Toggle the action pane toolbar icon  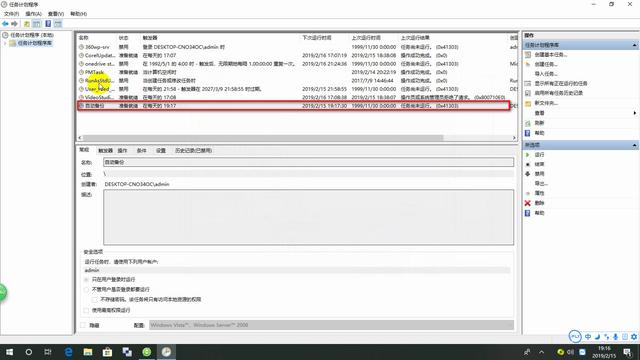click(x=58, y=24)
